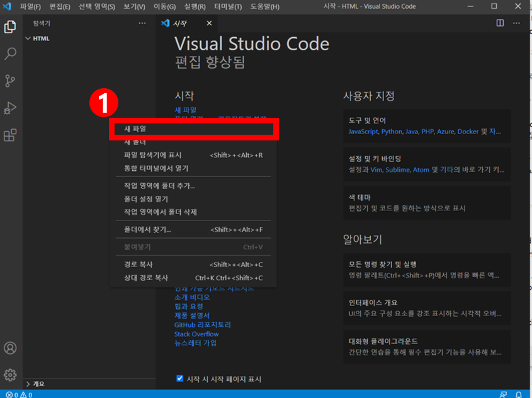Open the 이동(G) menu
The image size is (532, 398).
pos(165,6)
